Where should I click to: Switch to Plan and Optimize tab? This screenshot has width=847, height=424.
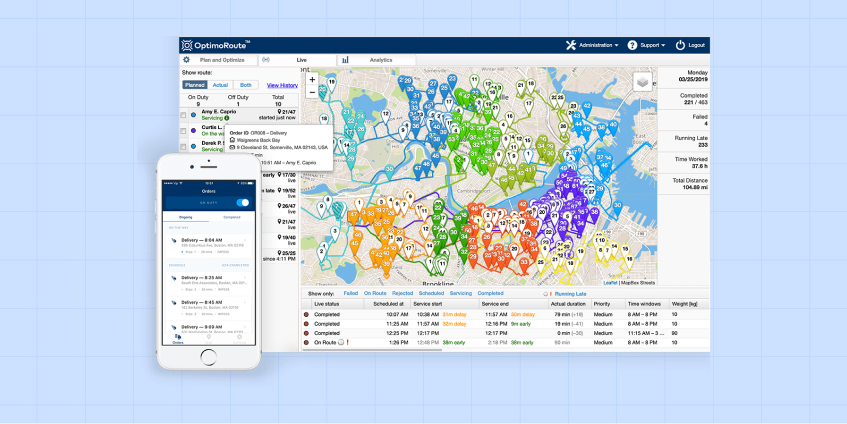click(x=219, y=60)
